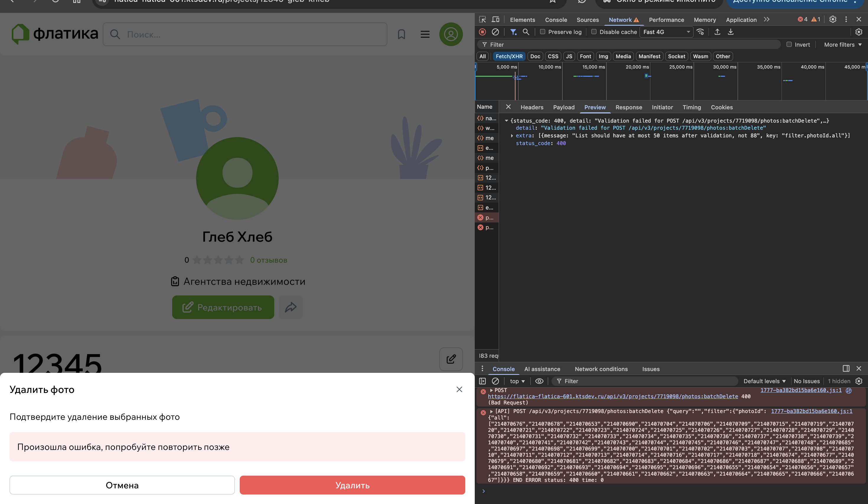Screen dimensions: 868x504
Task: Click the red Удалить button
Action: (x=353, y=485)
